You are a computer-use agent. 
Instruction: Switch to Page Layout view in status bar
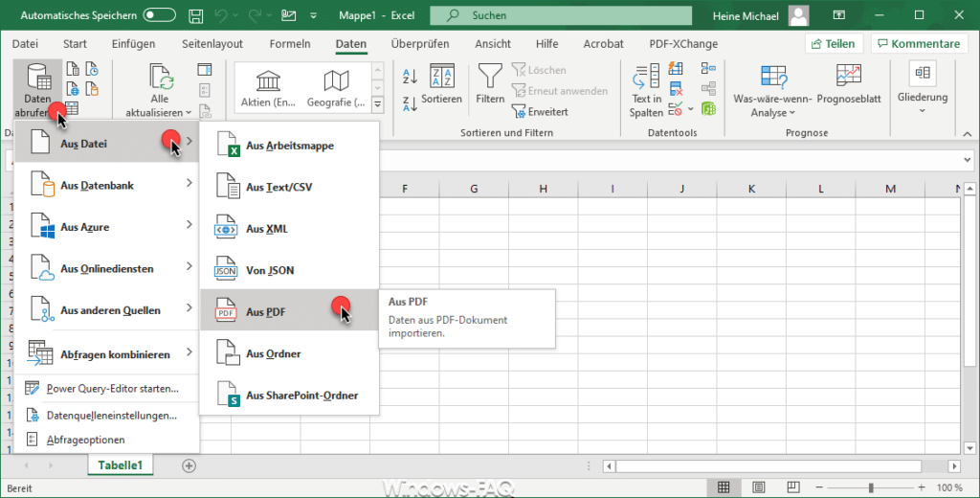click(x=758, y=487)
